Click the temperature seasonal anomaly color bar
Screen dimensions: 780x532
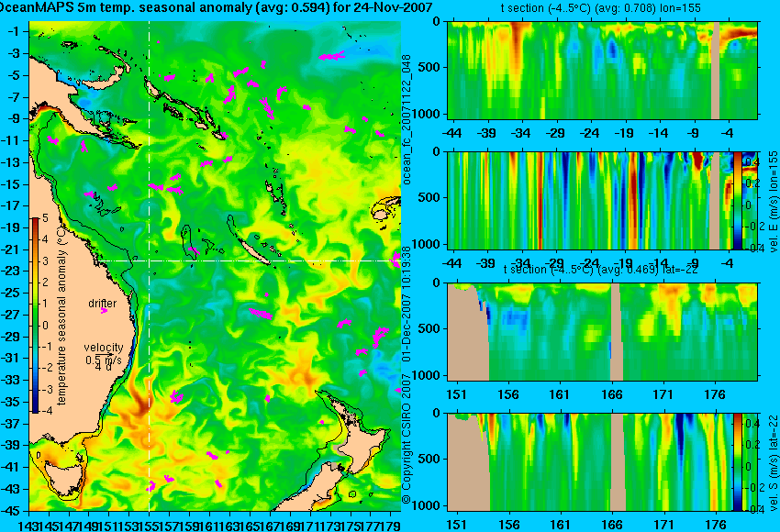click(x=36, y=316)
